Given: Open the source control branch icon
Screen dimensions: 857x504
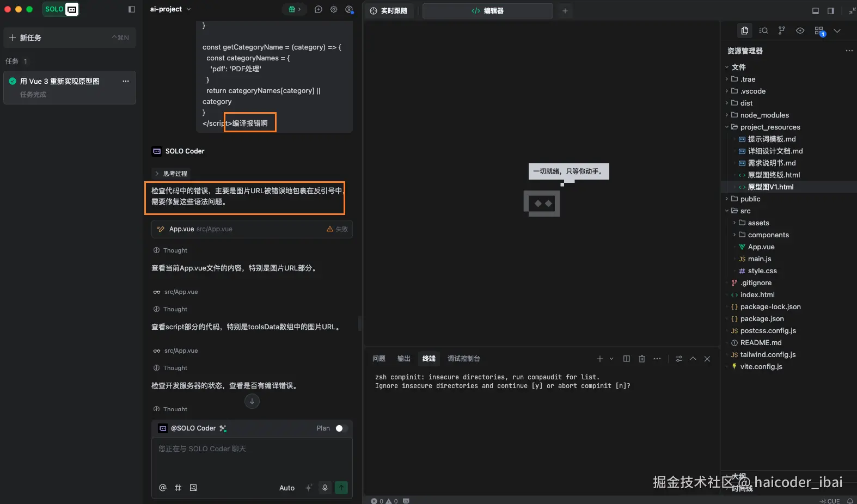Looking at the screenshot, I should click(782, 30).
